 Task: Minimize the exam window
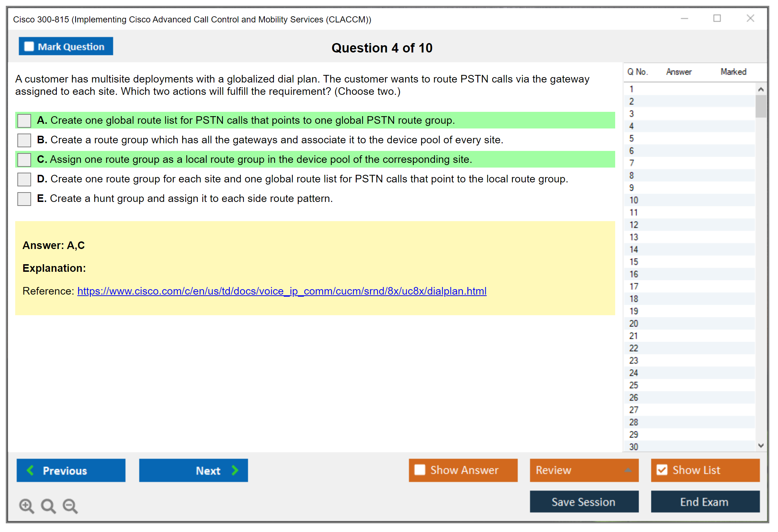[x=684, y=18]
